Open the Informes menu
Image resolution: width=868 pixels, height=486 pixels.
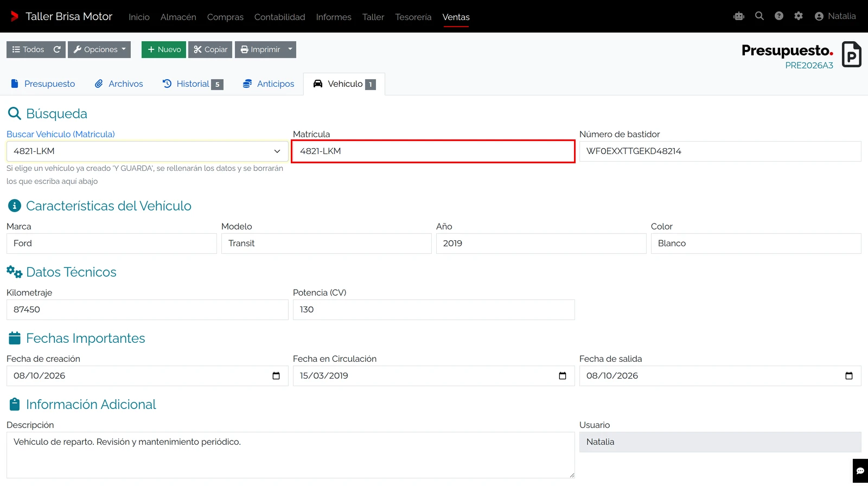334,17
